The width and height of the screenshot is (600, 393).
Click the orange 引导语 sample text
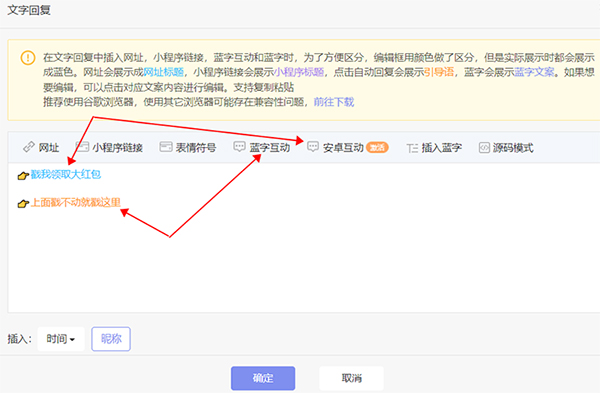(x=439, y=72)
